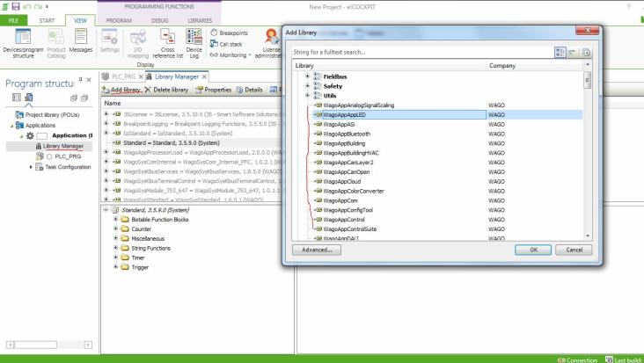644x363 pixels.
Task: Switch to DEBUG ribbon tab
Action: pos(160,20)
